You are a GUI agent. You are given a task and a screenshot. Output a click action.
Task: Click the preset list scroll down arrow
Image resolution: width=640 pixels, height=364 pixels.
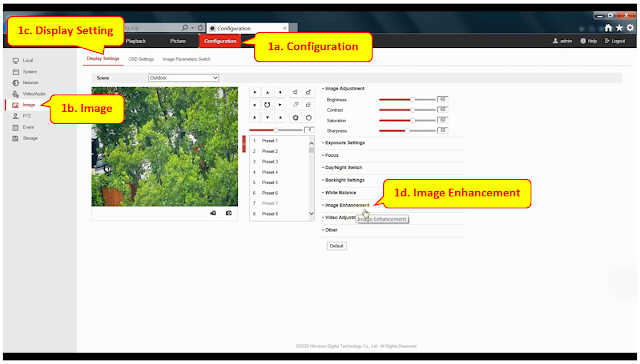click(311, 214)
